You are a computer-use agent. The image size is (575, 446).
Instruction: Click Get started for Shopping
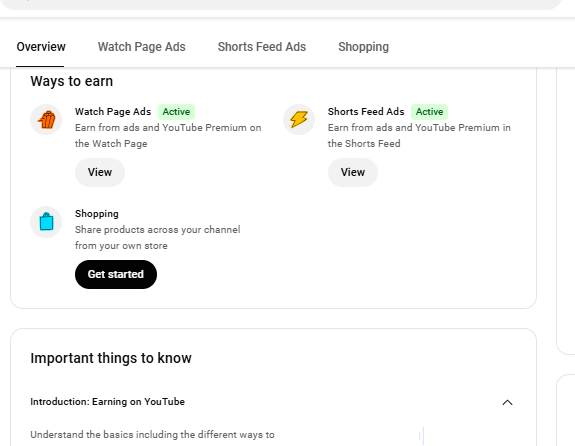pyautogui.click(x=116, y=274)
